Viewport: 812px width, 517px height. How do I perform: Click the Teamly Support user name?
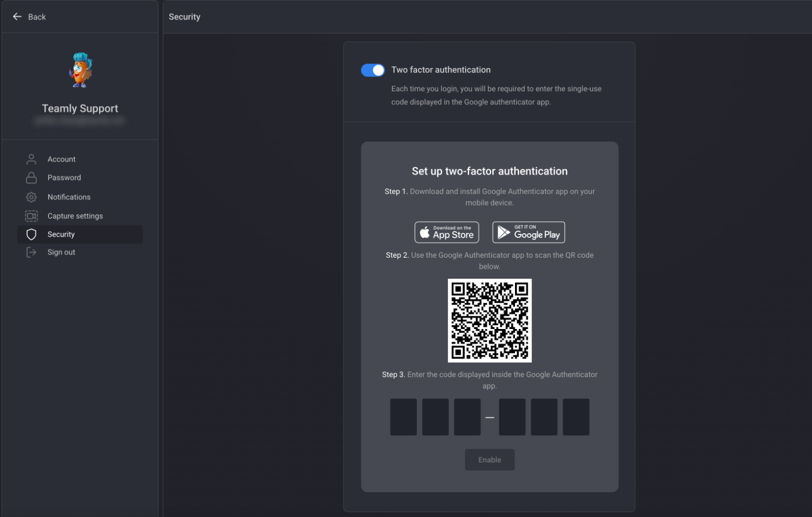(x=80, y=108)
